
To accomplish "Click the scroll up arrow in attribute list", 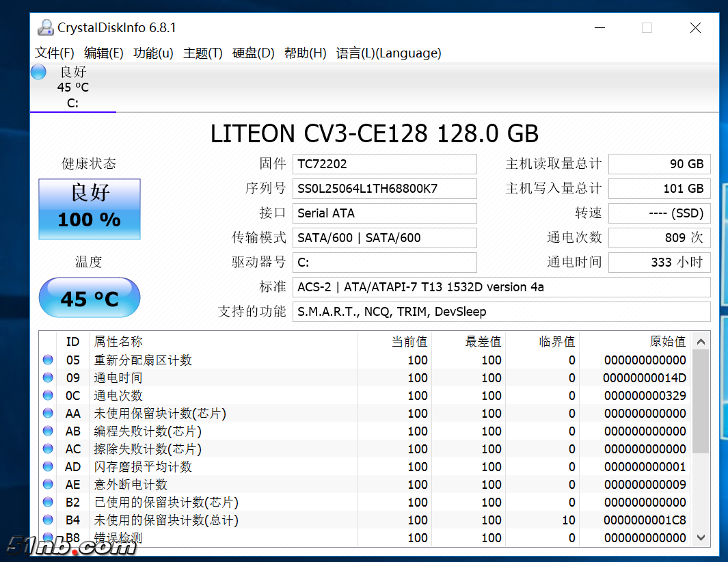I will coord(701,341).
